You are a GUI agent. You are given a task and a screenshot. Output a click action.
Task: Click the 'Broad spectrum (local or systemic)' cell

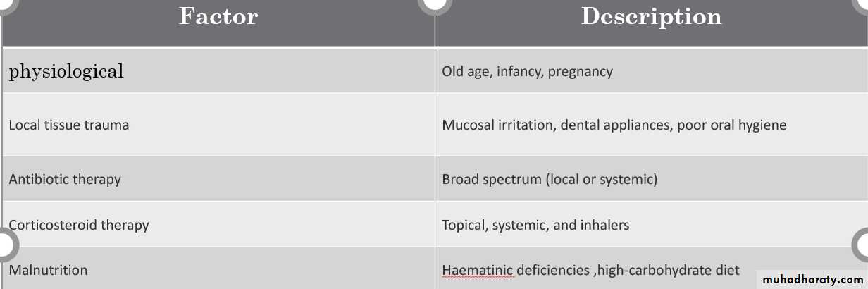pyautogui.click(x=550, y=179)
